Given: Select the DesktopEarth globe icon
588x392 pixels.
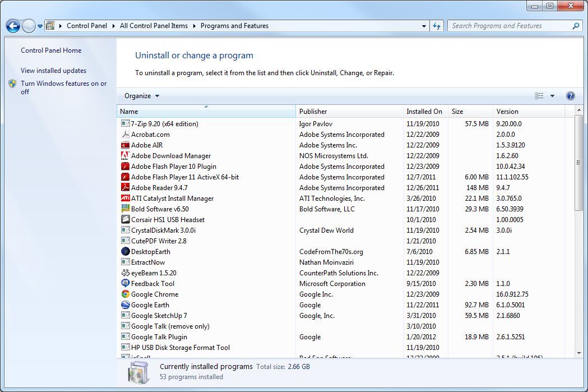Looking at the screenshot, I should (x=126, y=252).
